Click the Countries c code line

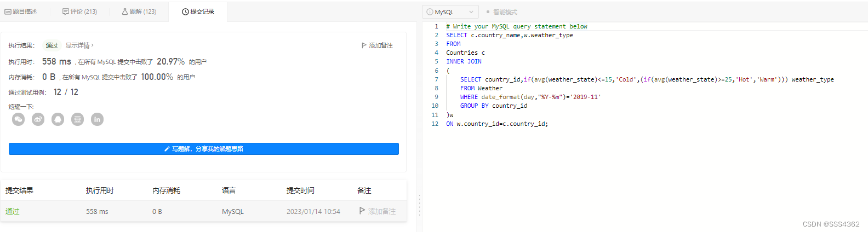point(466,53)
